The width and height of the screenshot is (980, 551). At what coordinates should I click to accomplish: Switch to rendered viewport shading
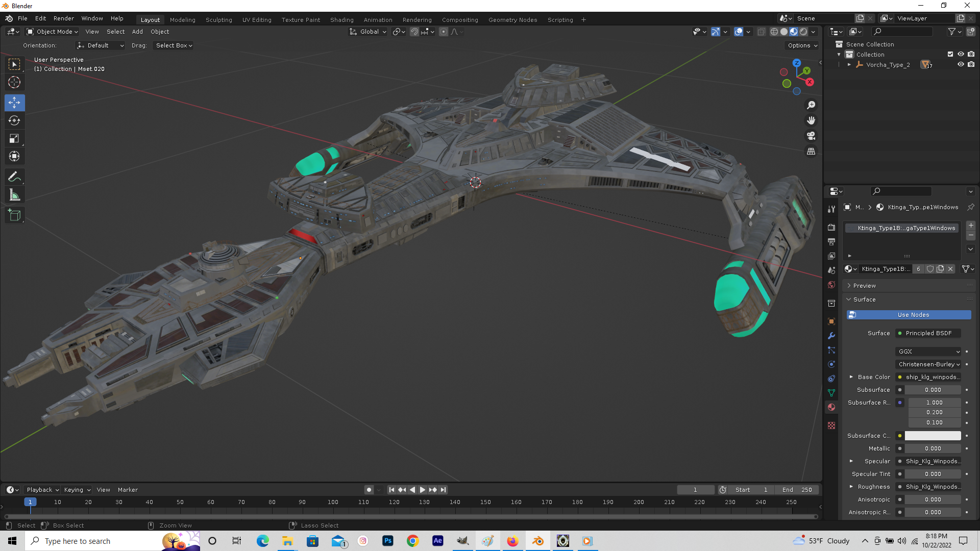[803, 32]
